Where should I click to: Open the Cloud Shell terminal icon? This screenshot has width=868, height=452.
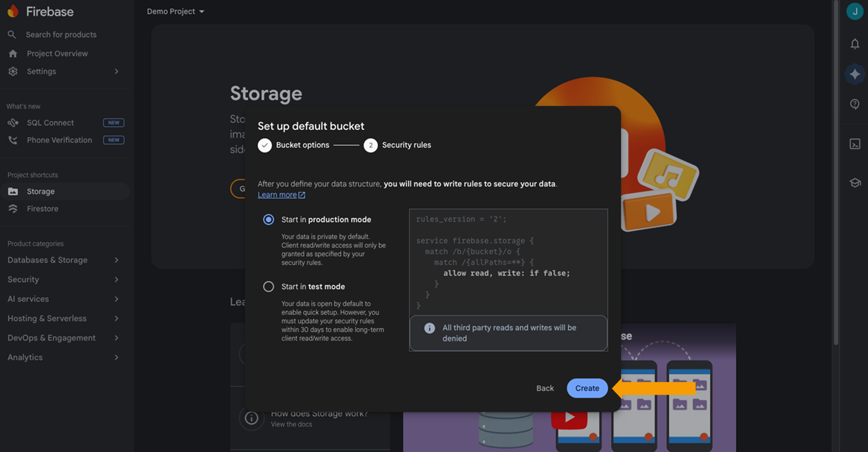(x=854, y=144)
